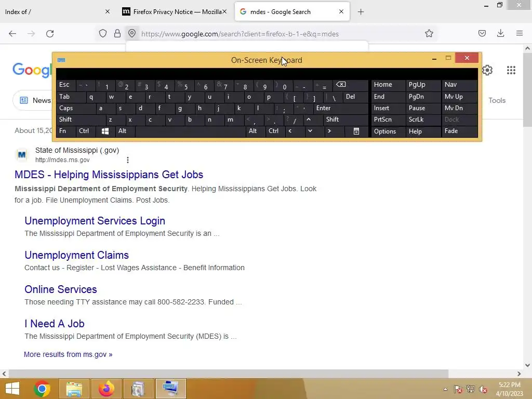Click the space bar on On-Screen Keyboard
532x399 pixels.
point(190,131)
